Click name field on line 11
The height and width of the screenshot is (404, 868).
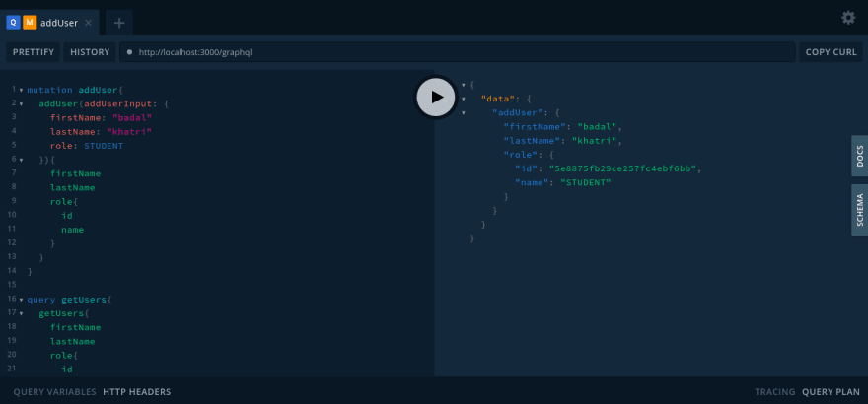[73, 230]
